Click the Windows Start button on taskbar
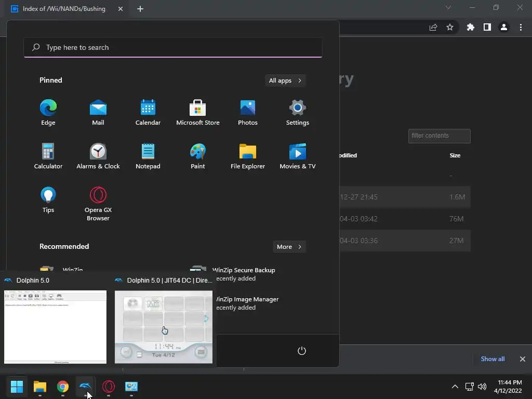 pos(17,387)
